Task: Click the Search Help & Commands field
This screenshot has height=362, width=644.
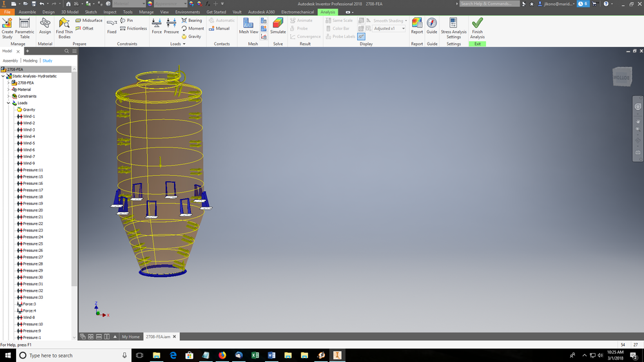Action: [489, 4]
